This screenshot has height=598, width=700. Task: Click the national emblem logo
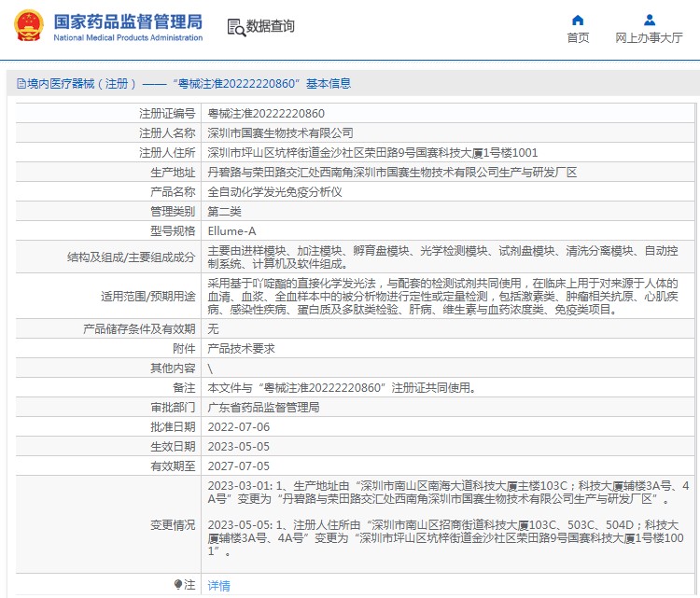click(29, 26)
